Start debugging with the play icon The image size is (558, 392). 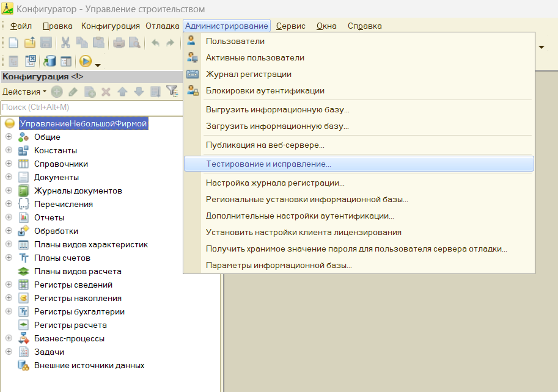86,61
